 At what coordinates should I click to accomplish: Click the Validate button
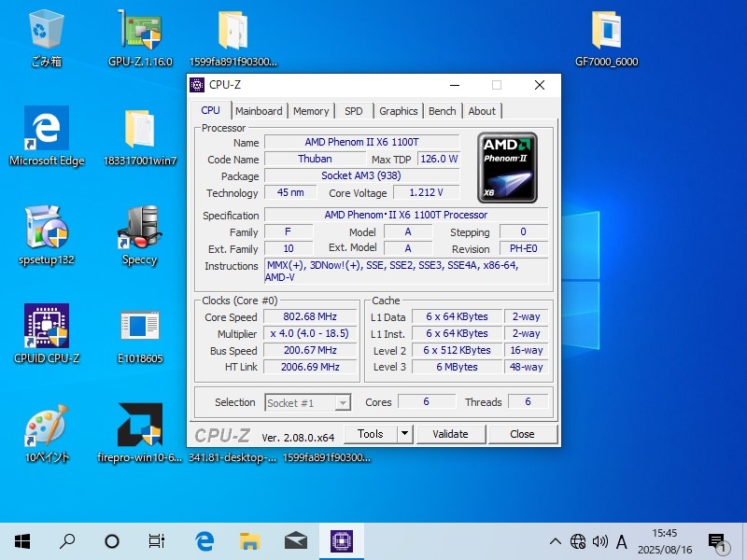(x=451, y=434)
